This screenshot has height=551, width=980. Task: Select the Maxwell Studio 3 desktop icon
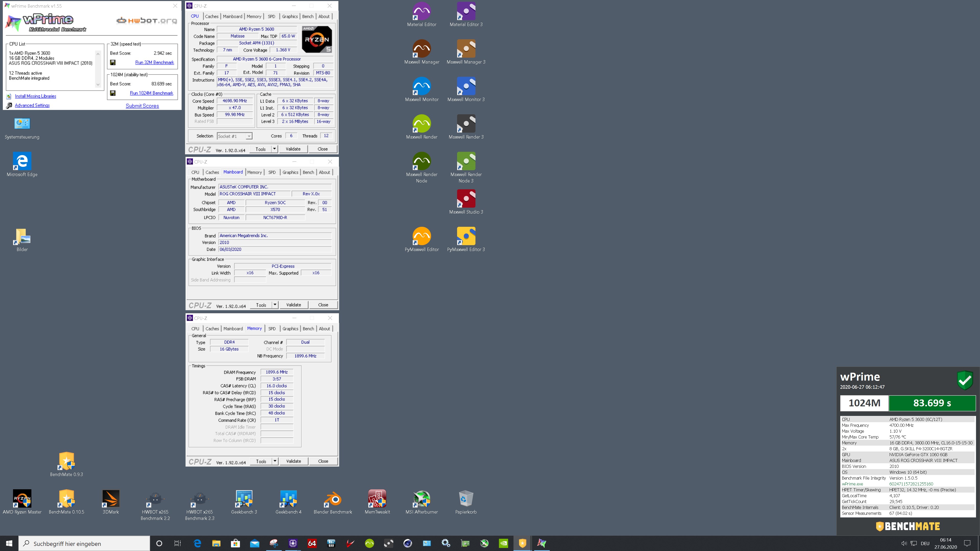[466, 202]
